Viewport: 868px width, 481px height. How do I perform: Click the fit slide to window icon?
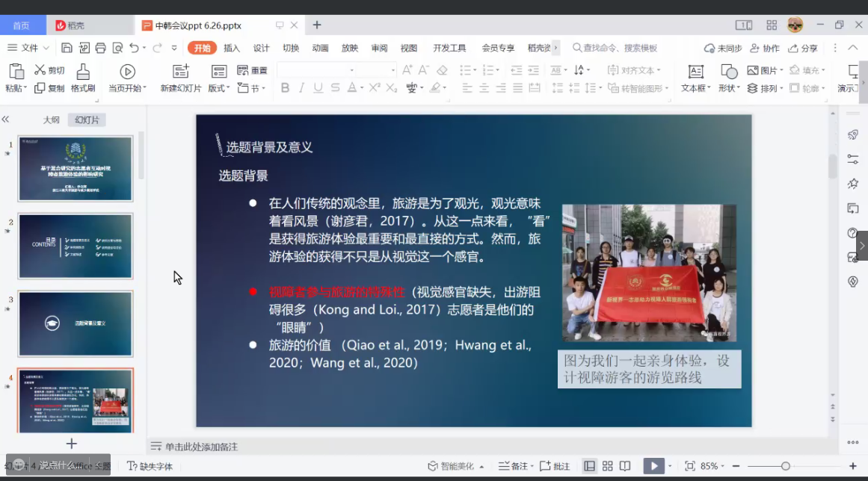[x=690, y=466]
